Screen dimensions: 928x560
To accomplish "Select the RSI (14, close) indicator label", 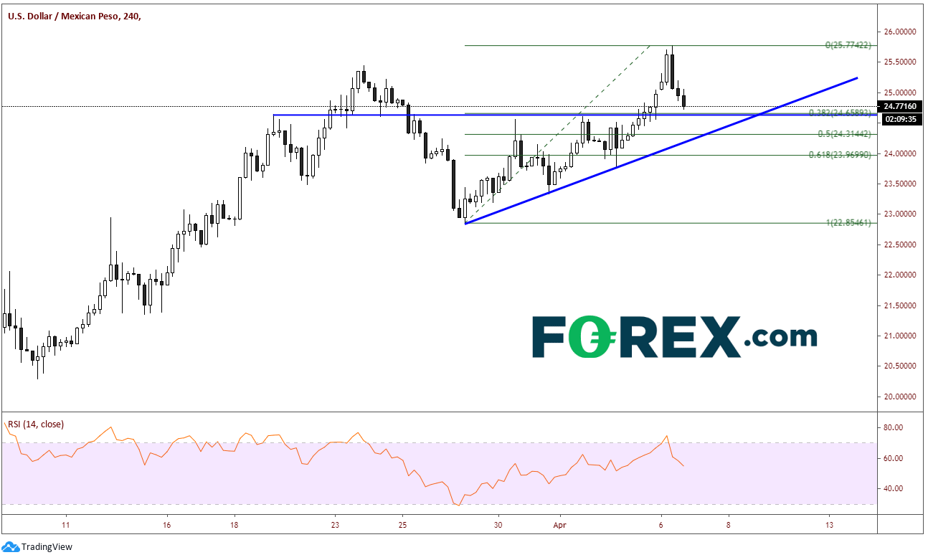I will (x=35, y=424).
